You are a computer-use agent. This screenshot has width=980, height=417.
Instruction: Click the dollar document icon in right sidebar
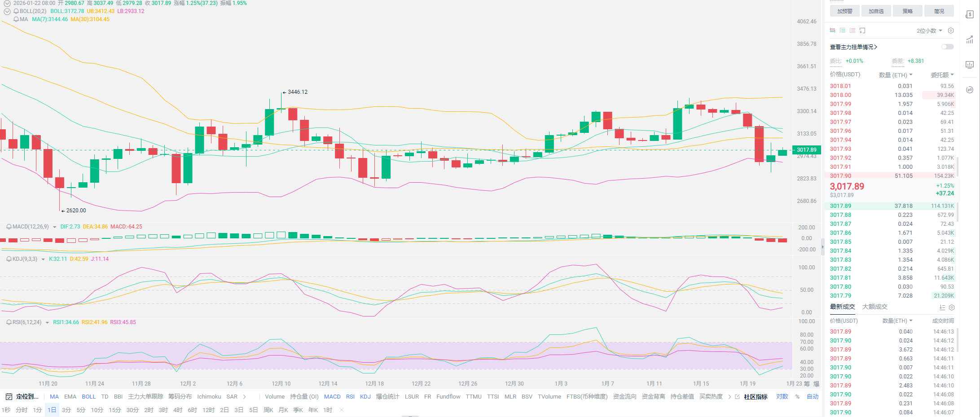tap(970, 15)
